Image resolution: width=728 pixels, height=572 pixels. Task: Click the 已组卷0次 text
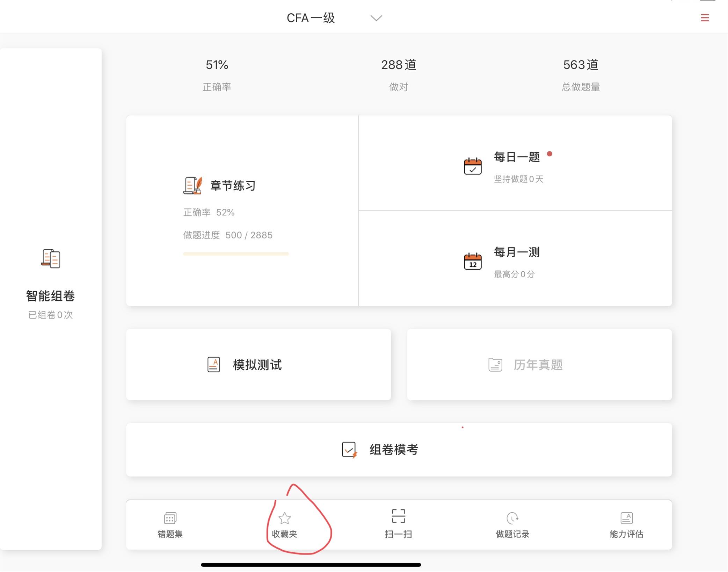(x=50, y=315)
